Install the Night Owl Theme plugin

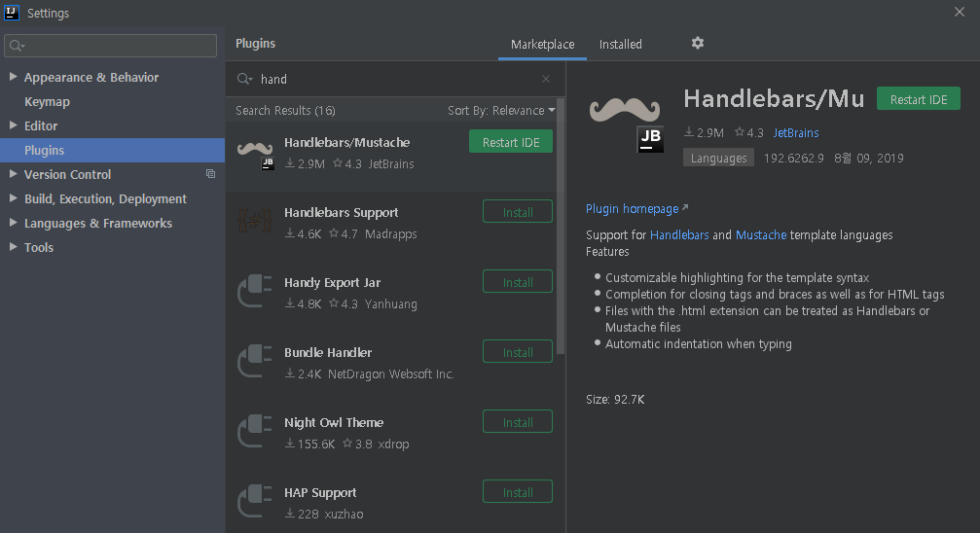coord(518,422)
